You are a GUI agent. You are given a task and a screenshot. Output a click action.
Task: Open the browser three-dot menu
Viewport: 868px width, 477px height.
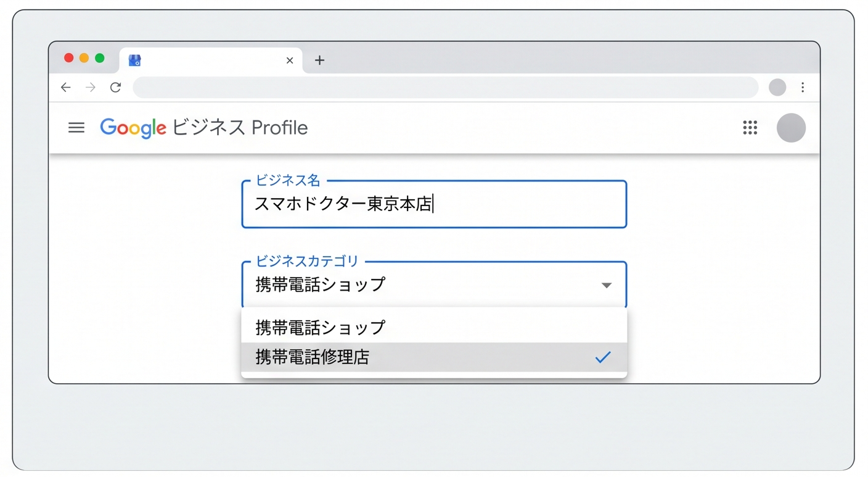(x=803, y=88)
